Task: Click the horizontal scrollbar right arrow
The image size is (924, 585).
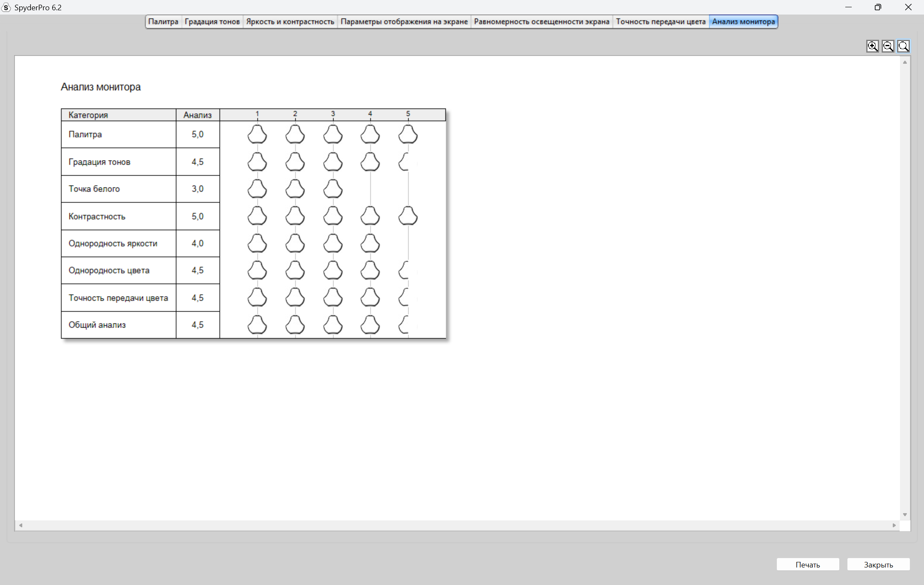Action: [x=894, y=525]
